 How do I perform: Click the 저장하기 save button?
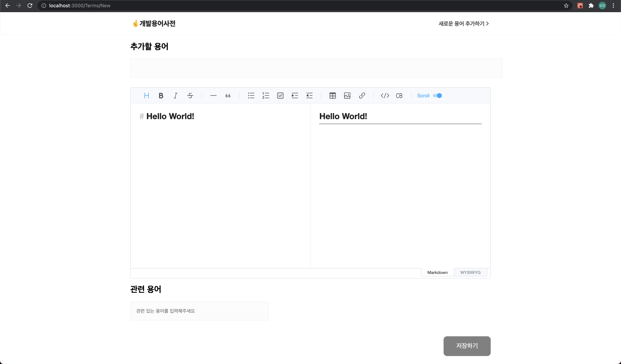click(467, 346)
